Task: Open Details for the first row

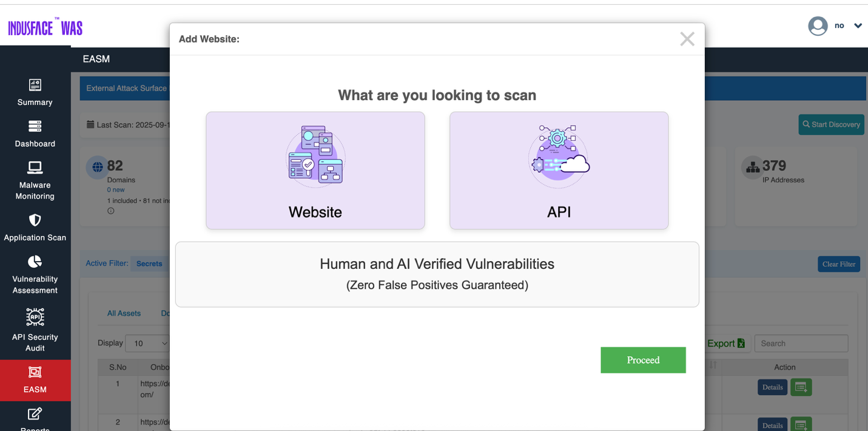Action: pyautogui.click(x=772, y=387)
